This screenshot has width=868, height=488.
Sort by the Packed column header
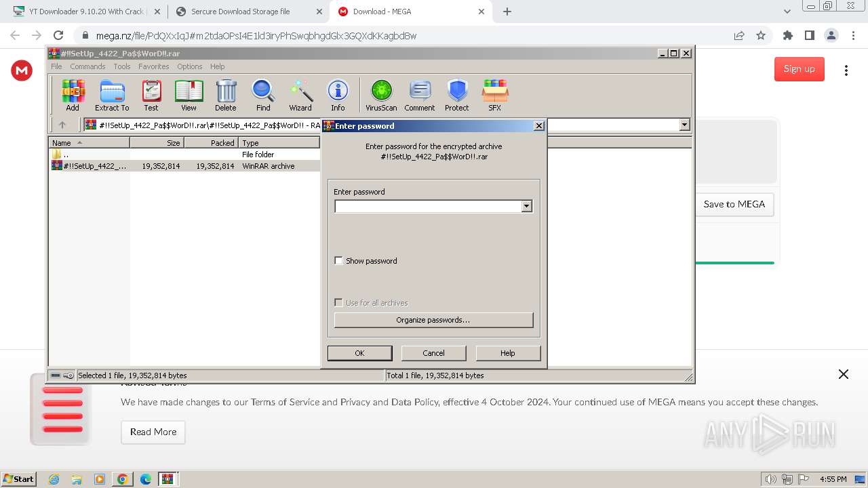pyautogui.click(x=211, y=143)
